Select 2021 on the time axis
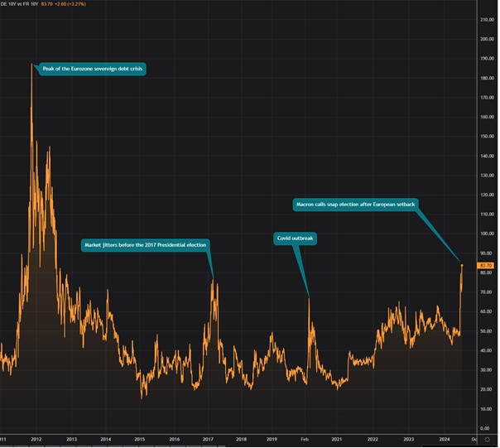Viewport: 500px width, 448px height. (337, 439)
